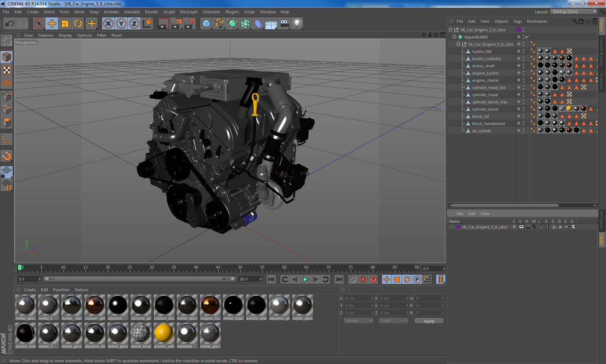
Task: Collapse nested V6_Car_Engine_3_6_Litre null
Action: tap(458, 44)
